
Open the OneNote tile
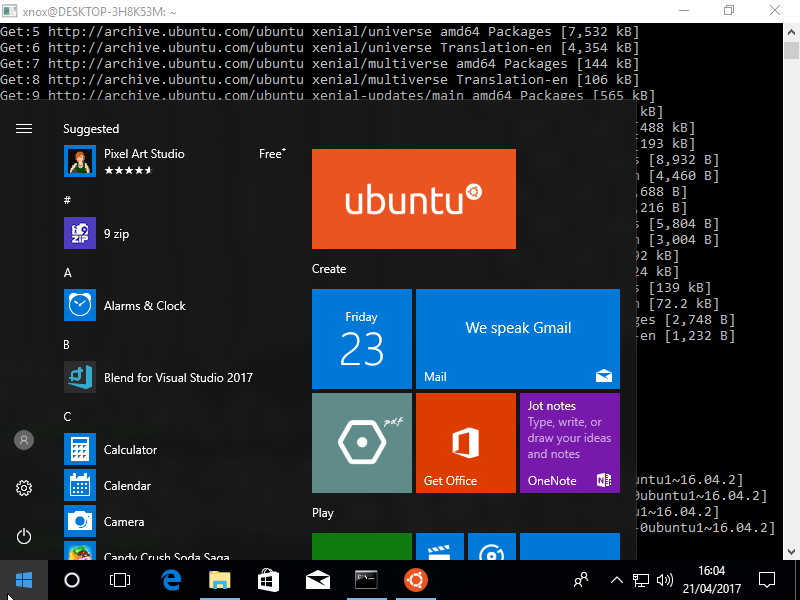click(x=570, y=443)
